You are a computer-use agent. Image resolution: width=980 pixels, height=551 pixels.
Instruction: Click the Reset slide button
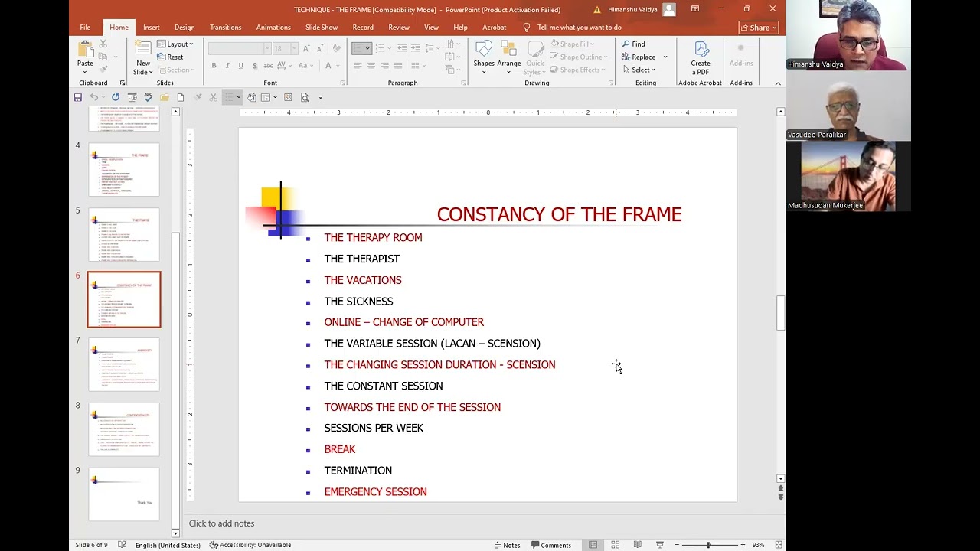pyautogui.click(x=171, y=57)
